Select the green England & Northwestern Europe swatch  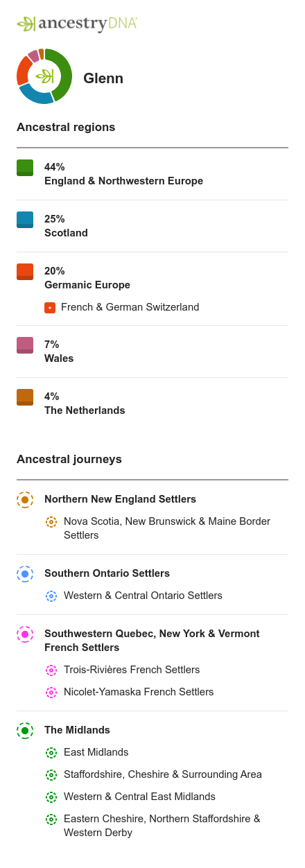25,168
